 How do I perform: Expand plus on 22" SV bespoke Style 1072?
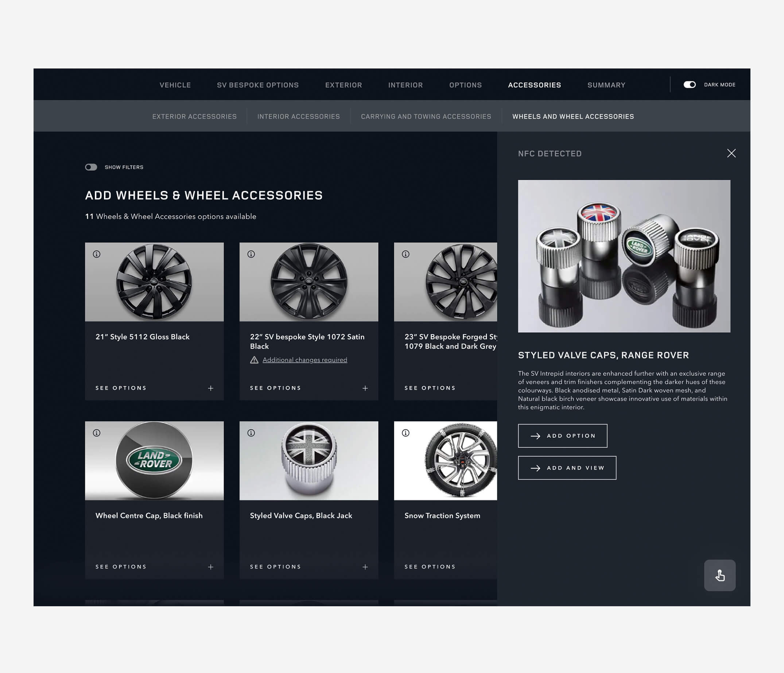point(365,388)
